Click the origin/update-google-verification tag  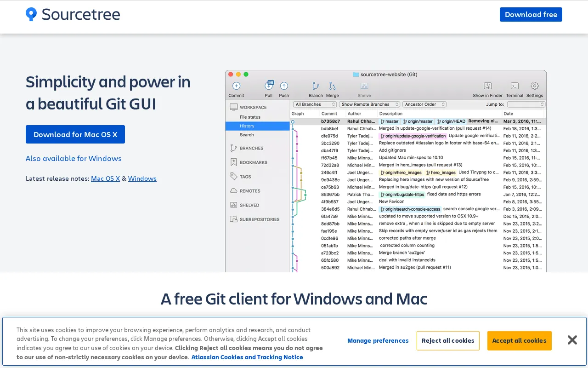pyautogui.click(x=413, y=136)
